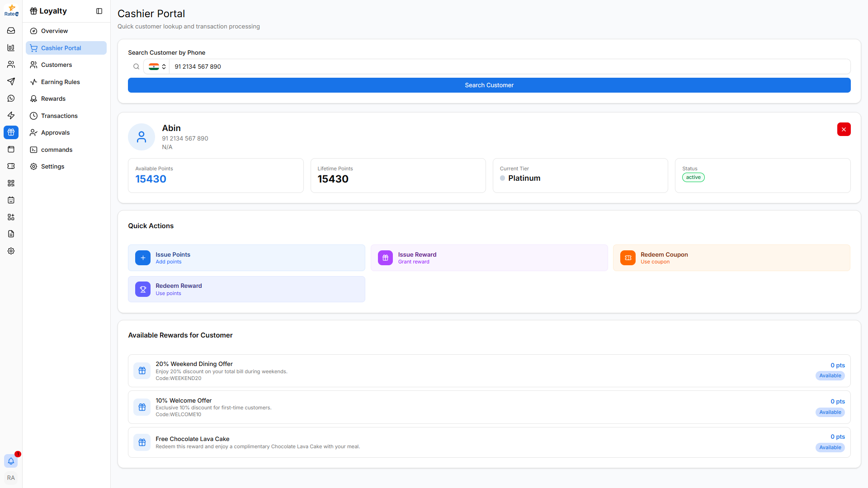Dismiss Abin's customer card with the red X
The height and width of the screenshot is (488, 868).
tap(844, 130)
